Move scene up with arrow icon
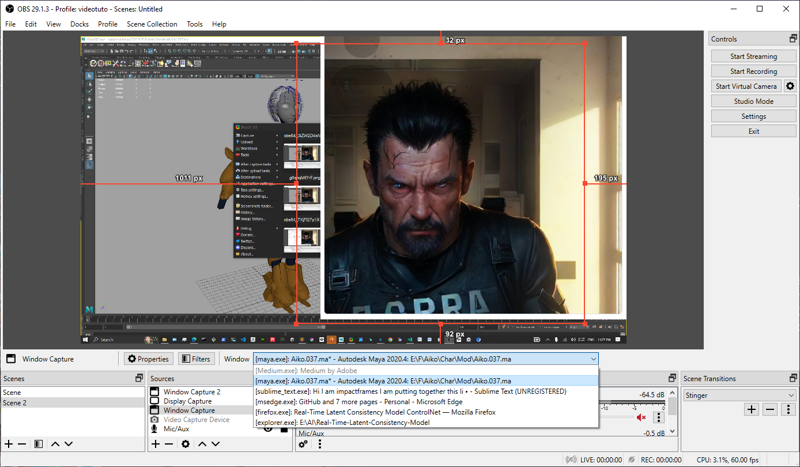The height and width of the screenshot is (467, 800). coord(55,444)
